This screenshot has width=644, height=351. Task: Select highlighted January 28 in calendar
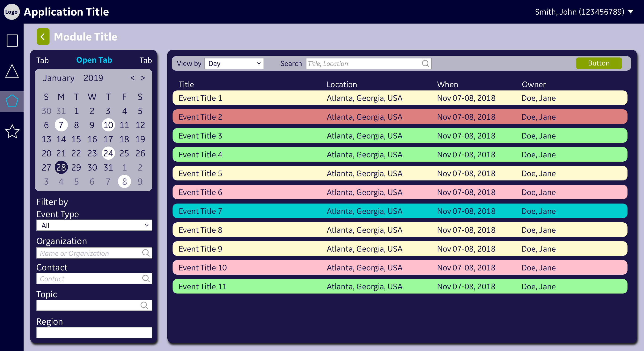(x=61, y=167)
